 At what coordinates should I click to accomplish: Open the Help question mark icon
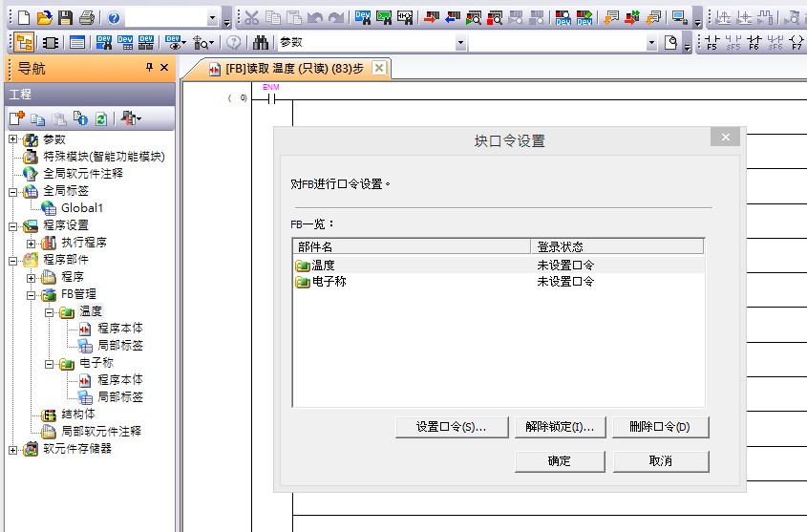coord(114,18)
